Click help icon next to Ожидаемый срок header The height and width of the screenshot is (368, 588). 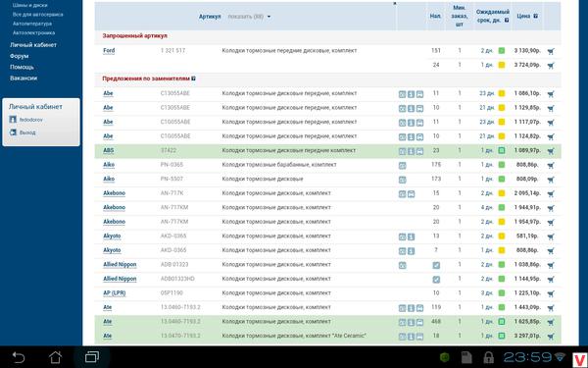507,21
